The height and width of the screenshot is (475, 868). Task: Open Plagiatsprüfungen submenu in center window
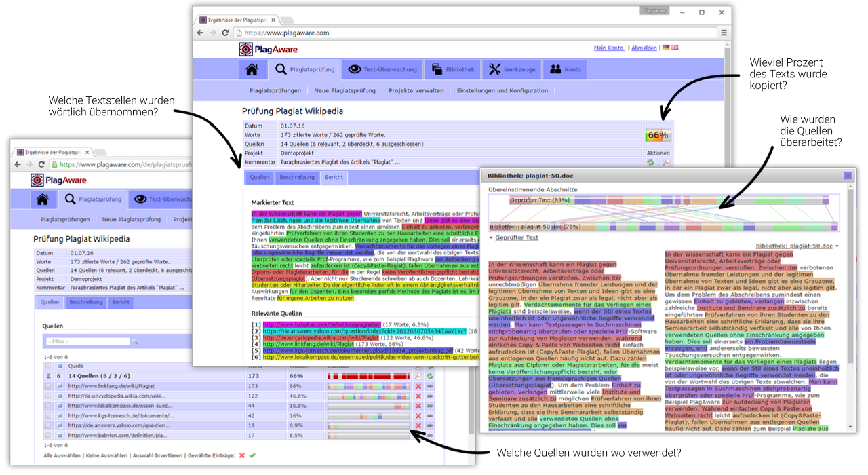click(x=275, y=90)
